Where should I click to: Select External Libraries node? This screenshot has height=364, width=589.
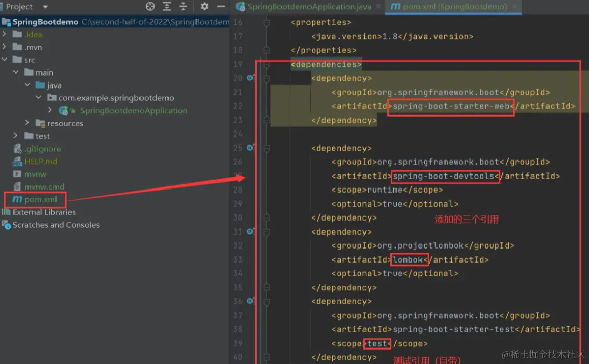44,212
